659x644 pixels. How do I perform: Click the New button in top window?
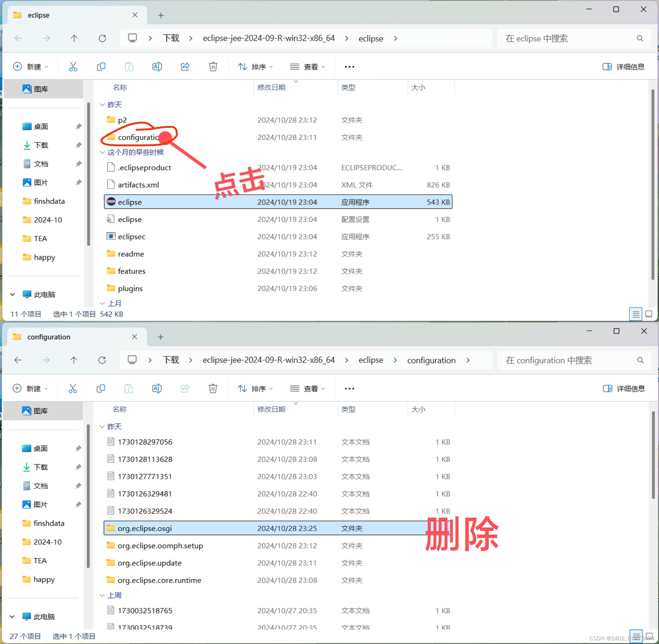pyautogui.click(x=31, y=67)
